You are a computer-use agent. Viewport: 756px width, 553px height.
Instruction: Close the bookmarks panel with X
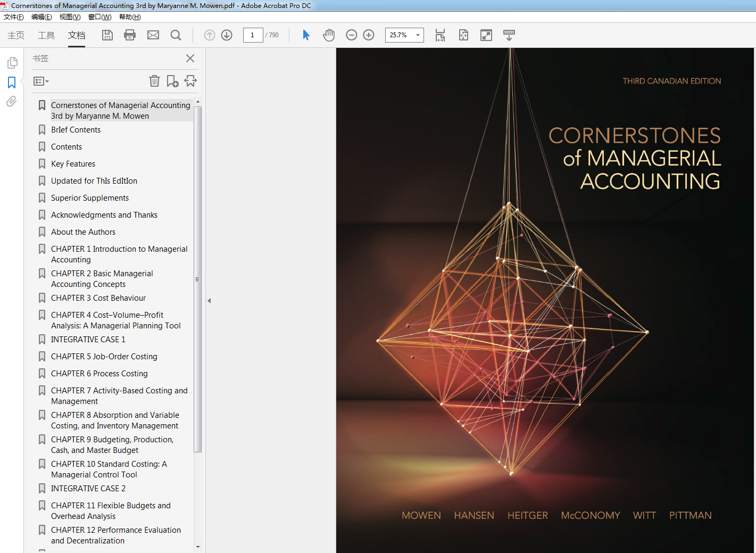pyautogui.click(x=190, y=59)
